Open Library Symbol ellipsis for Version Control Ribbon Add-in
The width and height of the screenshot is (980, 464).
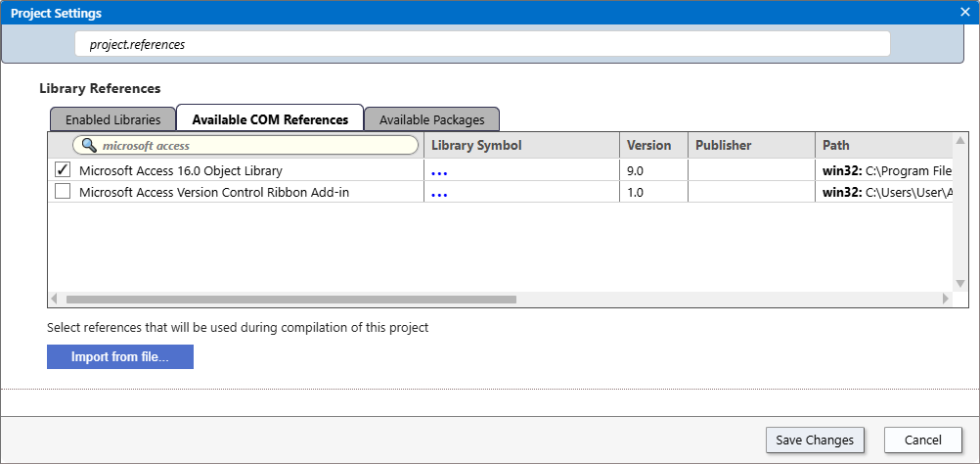439,193
